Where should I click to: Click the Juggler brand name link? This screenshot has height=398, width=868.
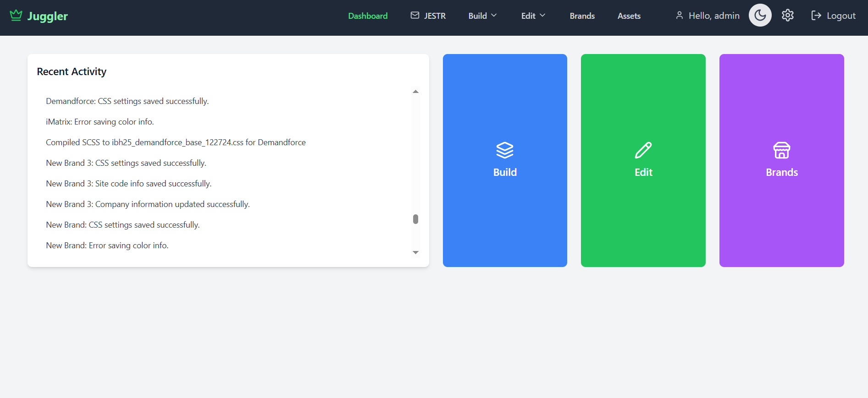[48, 16]
